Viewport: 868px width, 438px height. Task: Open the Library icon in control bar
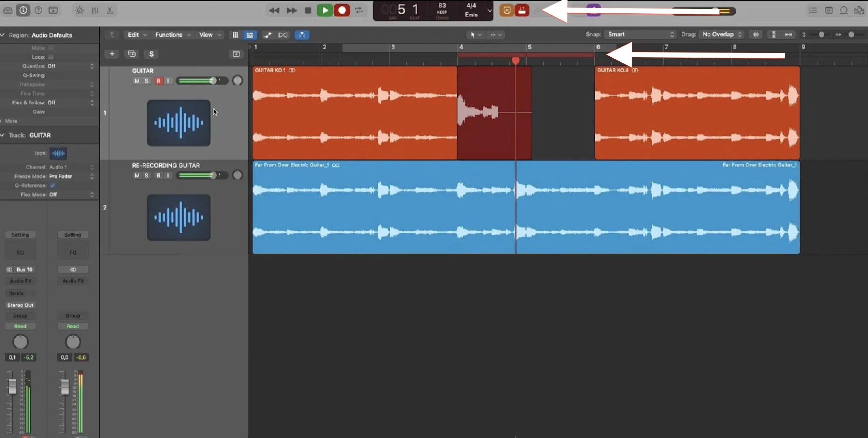pos(8,10)
